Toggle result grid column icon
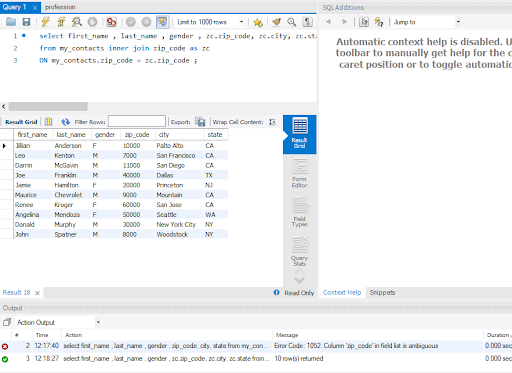Image resolution: width=512 pixels, height=373 pixels. [48, 122]
